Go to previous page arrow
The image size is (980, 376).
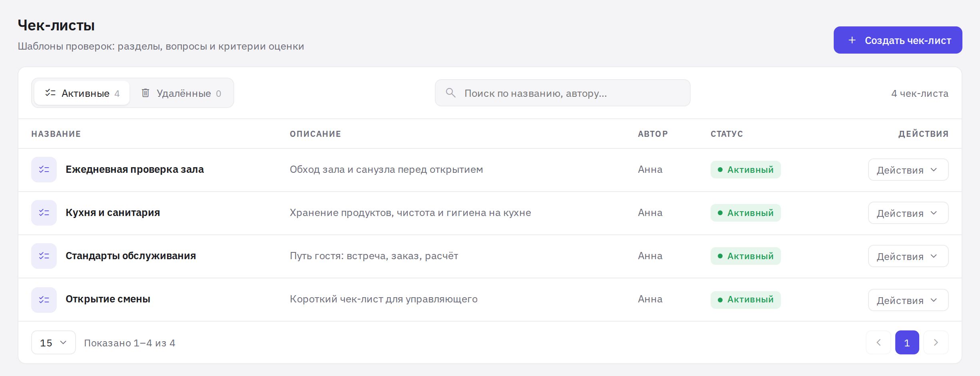point(878,342)
